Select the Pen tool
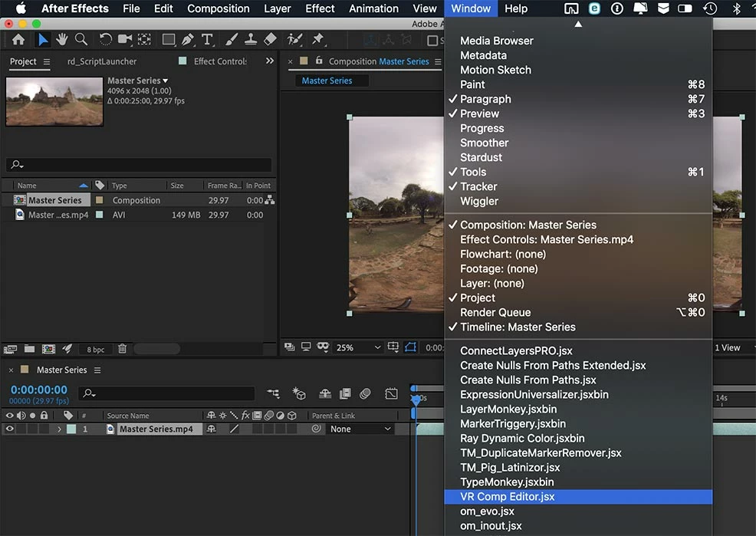 188,40
